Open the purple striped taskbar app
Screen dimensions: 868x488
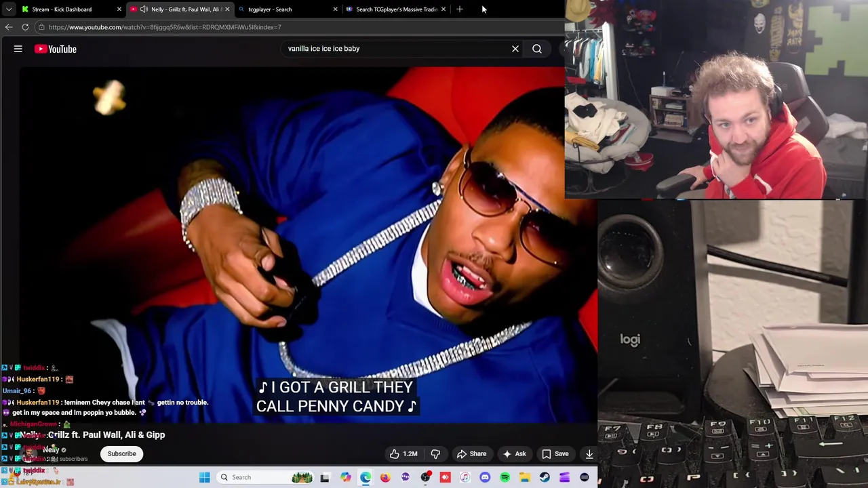click(x=564, y=477)
